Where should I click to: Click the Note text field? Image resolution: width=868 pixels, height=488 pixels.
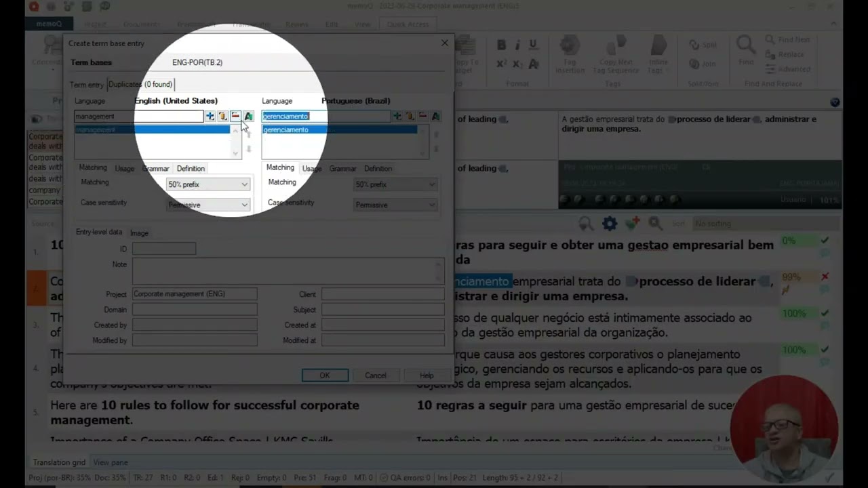[288, 270]
